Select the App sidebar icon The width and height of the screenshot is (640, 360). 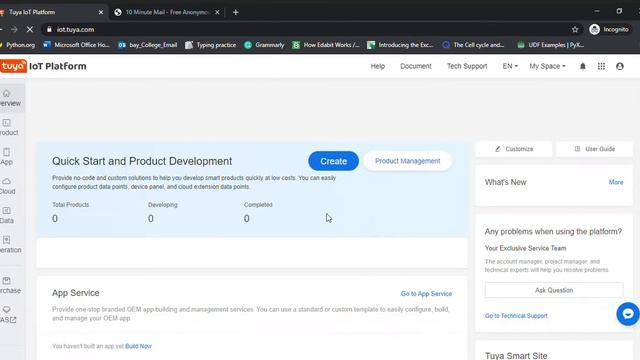[7, 152]
